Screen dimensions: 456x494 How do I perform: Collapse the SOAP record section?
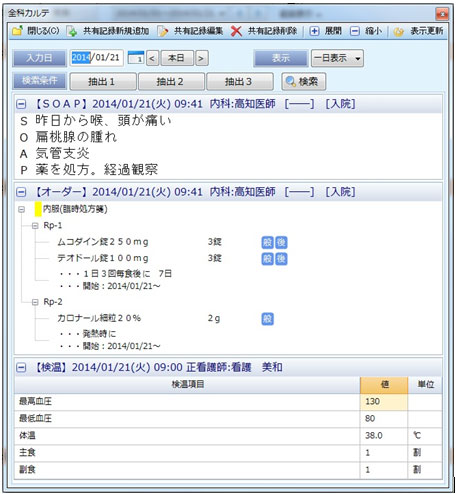[21, 104]
